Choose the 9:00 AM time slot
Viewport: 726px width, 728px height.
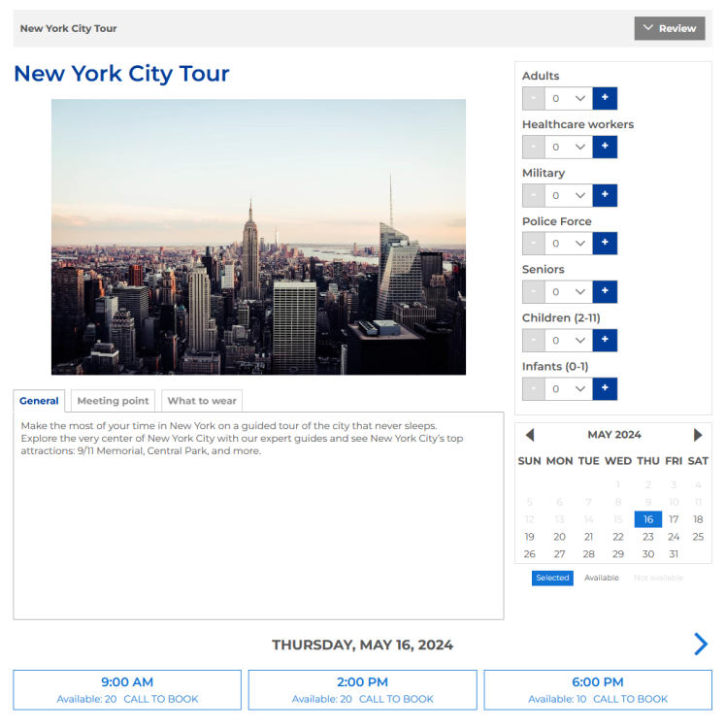coord(127,689)
